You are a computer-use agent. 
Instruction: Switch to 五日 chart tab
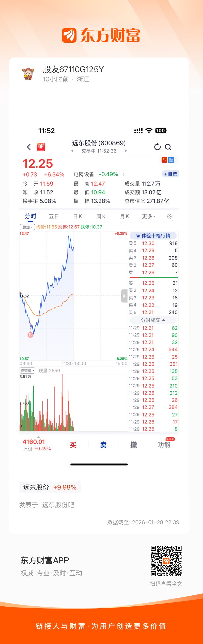(54, 217)
